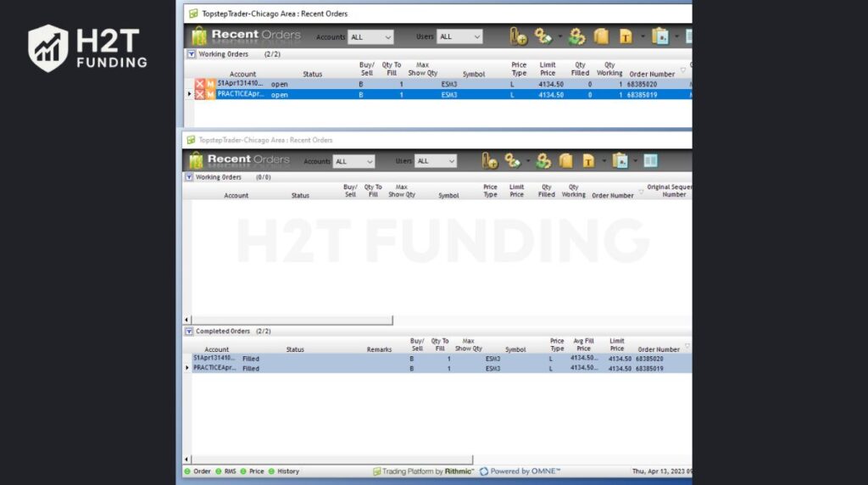Click chain-link icon in upper window toolbar

[x=543, y=36]
